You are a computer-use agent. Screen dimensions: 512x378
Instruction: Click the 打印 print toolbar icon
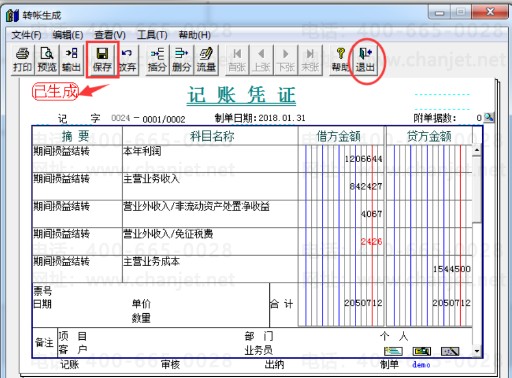pos(22,60)
